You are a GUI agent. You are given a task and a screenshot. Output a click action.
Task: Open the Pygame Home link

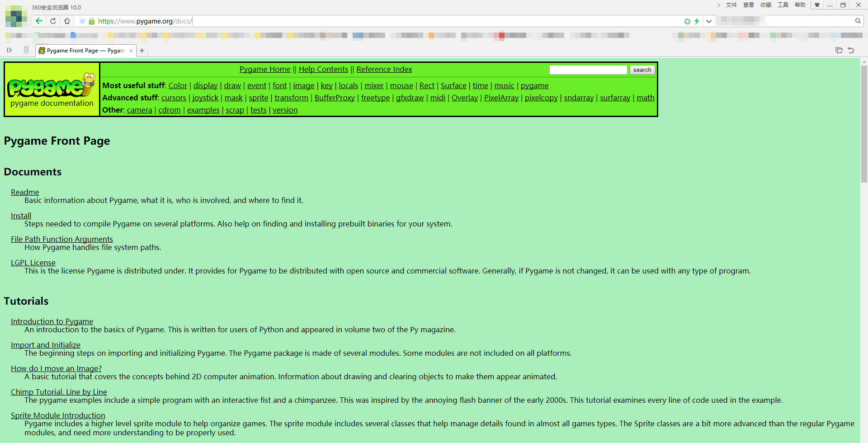point(265,69)
